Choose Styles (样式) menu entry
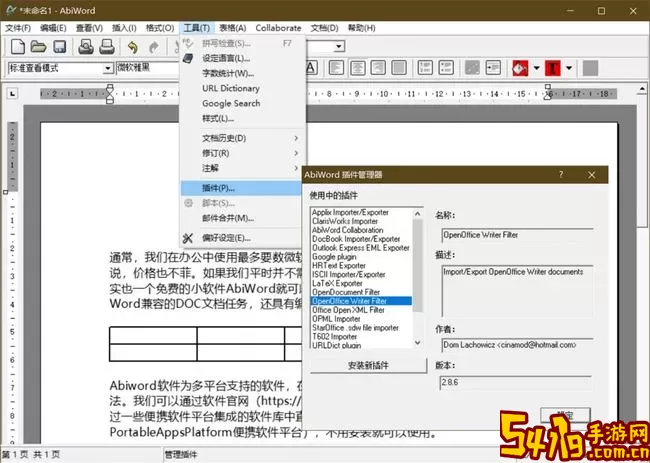The width and height of the screenshot is (650, 463). [241, 119]
